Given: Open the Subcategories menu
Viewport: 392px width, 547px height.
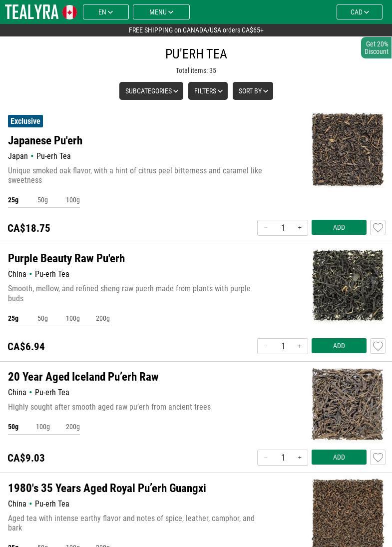Looking at the screenshot, I should point(151,91).
